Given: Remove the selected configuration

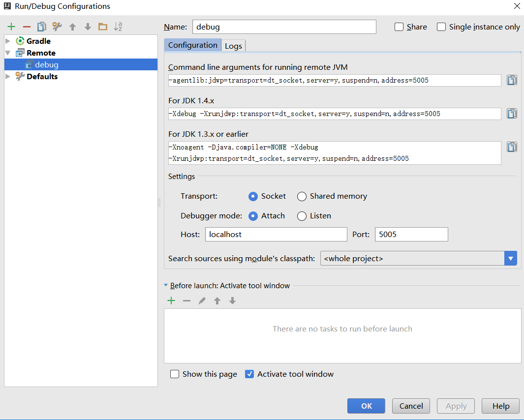Looking at the screenshot, I should click(x=26, y=26).
